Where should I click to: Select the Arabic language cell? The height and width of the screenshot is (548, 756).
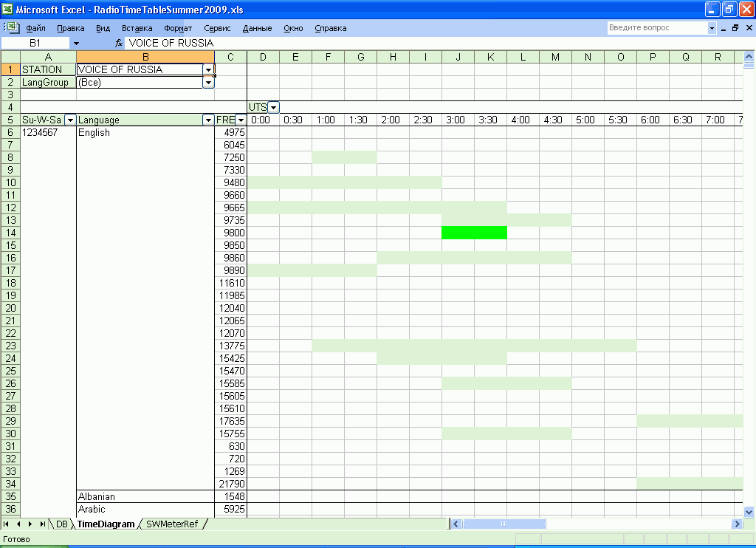tap(145, 509)
